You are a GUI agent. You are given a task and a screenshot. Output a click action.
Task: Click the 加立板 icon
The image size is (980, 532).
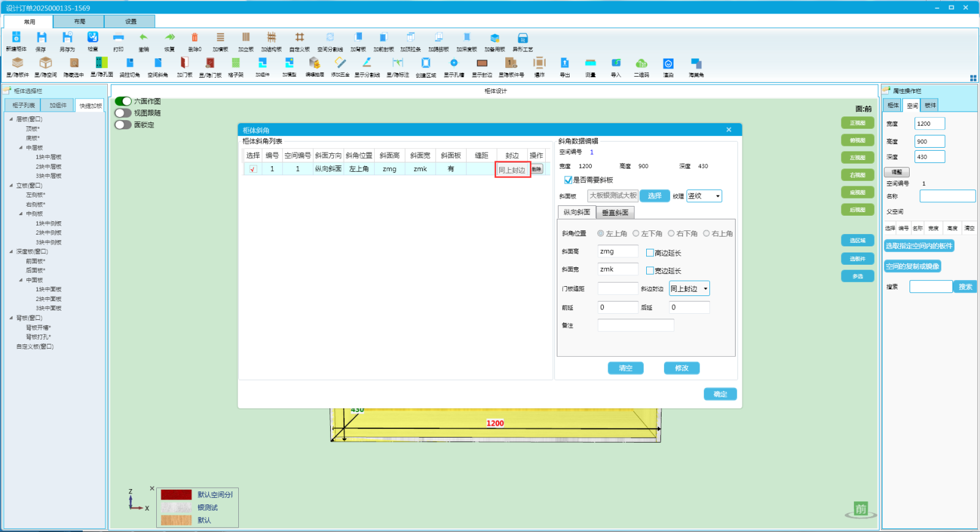click(246, 38)
